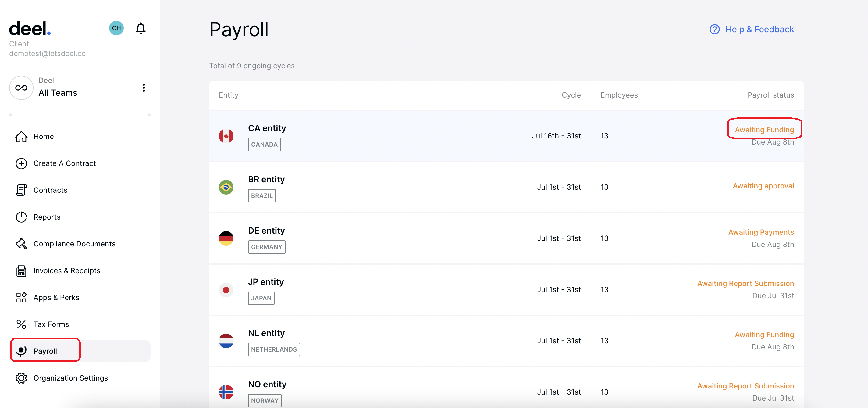Select the Payroll sidebar item
868x408 pixels.
(x=45, y=351)
